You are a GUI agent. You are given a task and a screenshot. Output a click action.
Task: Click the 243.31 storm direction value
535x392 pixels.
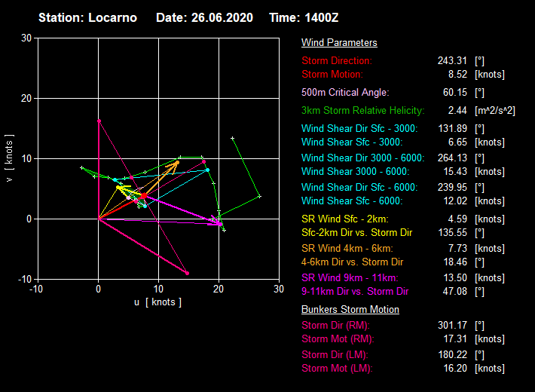click(x=453, y=60)
